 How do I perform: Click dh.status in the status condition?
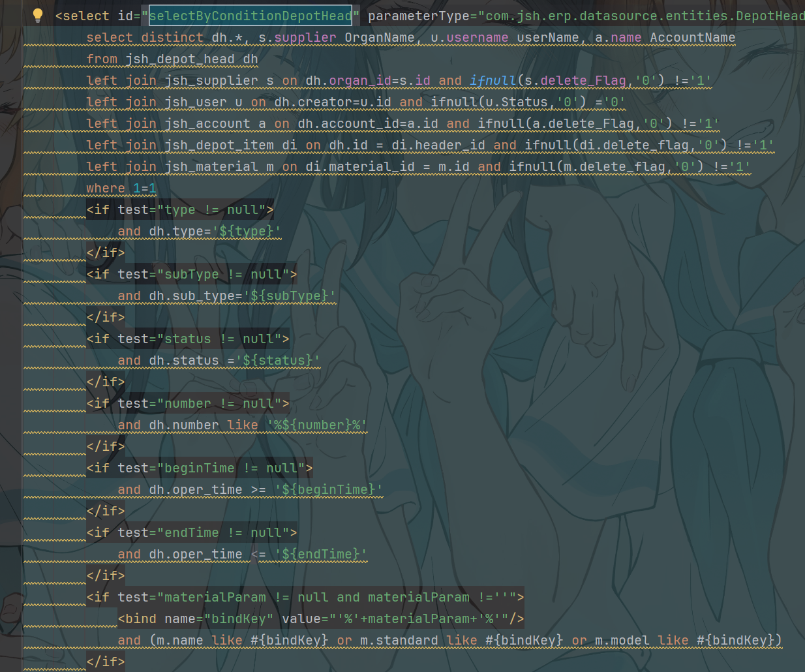pos(184,360)
